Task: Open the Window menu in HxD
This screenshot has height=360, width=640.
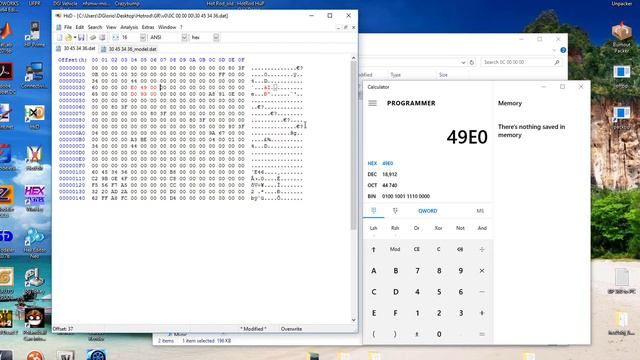Action: [x=167, y=27]
